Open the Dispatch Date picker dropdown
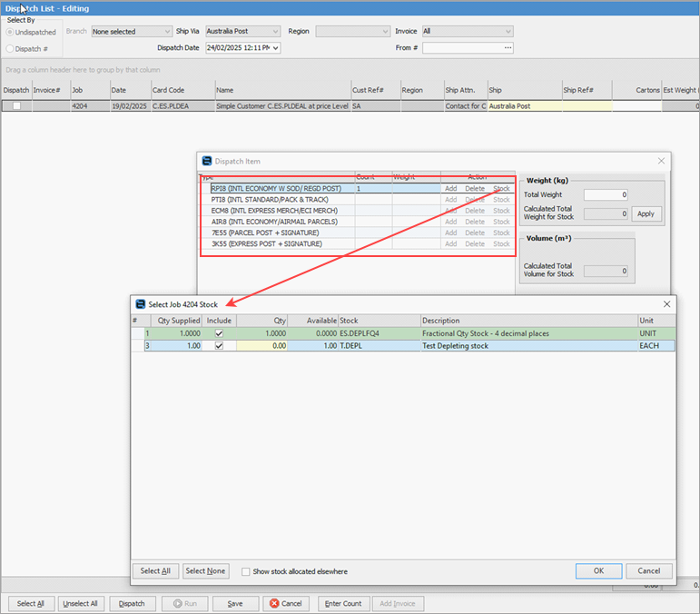Viewport: 700px width, 614px height. coord(275,48)
